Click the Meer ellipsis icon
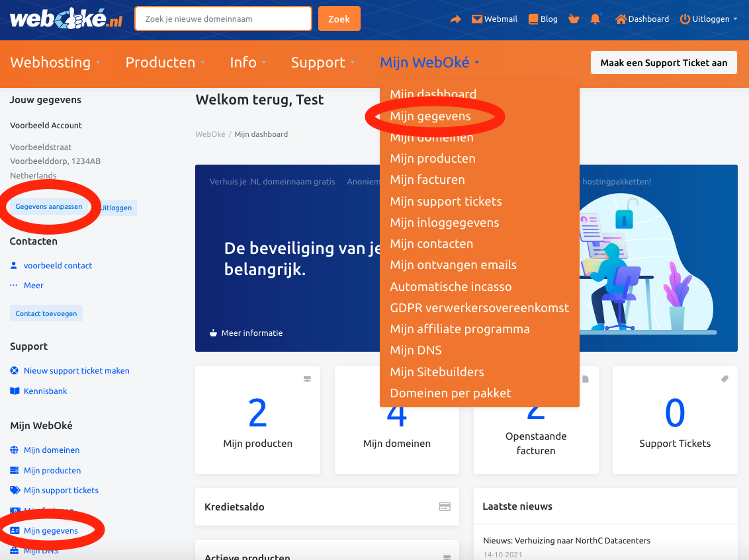Viewport: 749px width, 560px height. pos(14,285)
